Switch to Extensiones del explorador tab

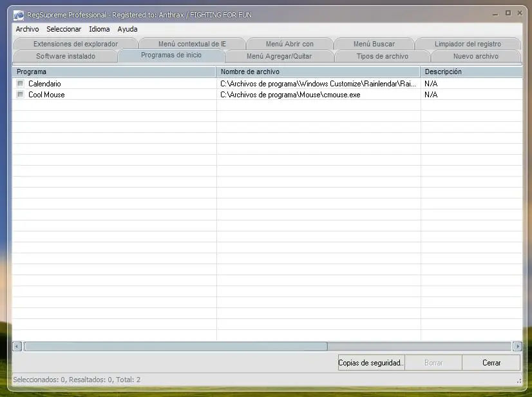[x=75, y=44]
